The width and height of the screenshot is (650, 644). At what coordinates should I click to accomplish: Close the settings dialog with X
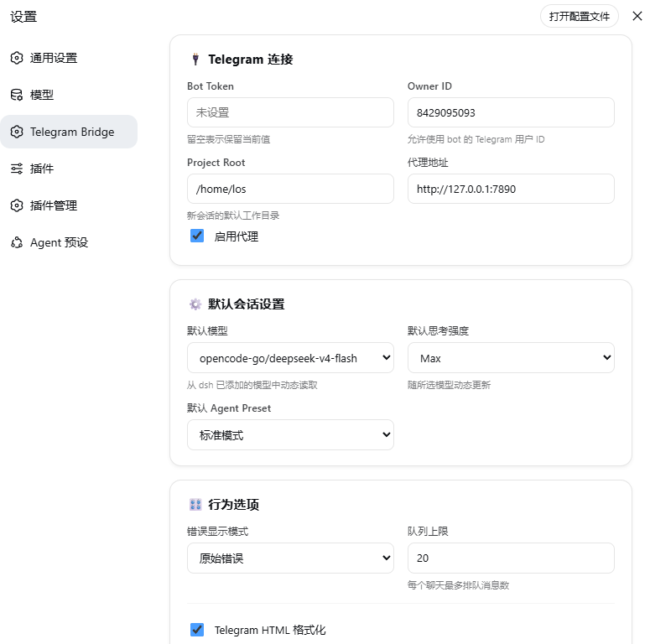(x=637, y=16)
